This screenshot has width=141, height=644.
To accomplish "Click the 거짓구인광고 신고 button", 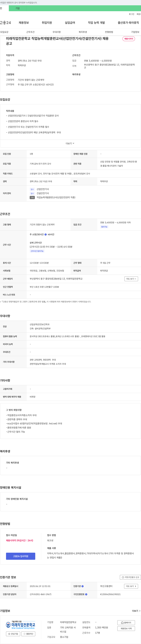I will tap(130, 577).
